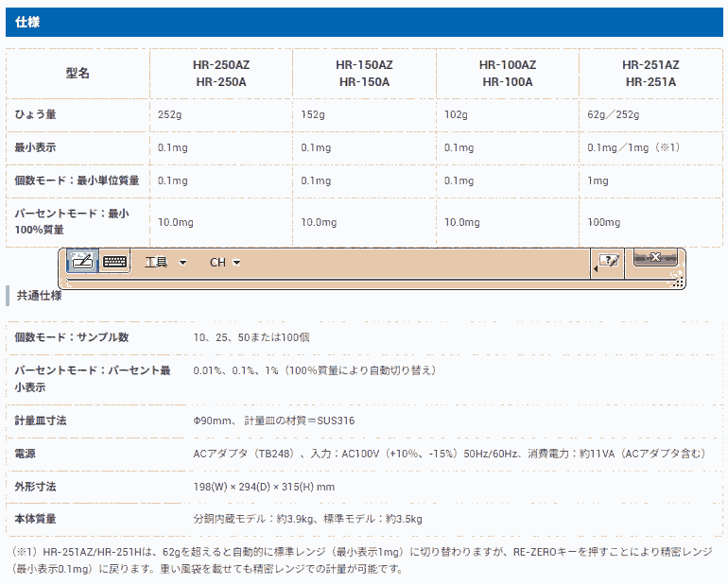
Task: Switch to the on-screen keyboard icon
Action: tap(115, 262)
